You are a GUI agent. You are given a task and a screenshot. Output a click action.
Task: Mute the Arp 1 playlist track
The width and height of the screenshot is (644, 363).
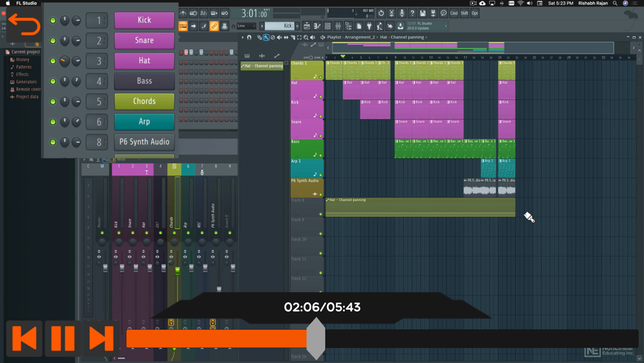click(x=321, y=175)
